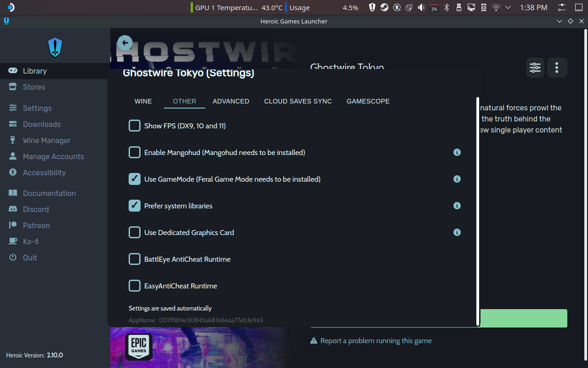Enable BattlEye AntiCheat Runtime checkbox
Viewport: 588px width, 368px height.
point(135,259)
